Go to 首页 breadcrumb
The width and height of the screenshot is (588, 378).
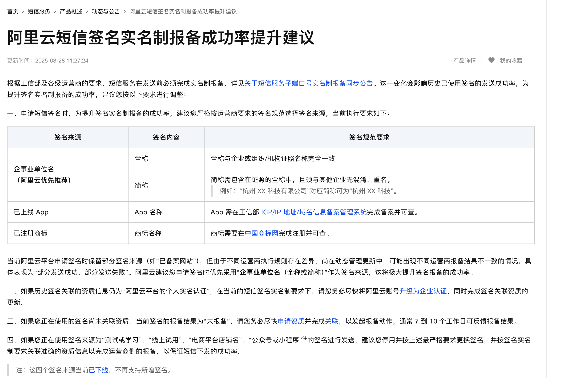12,12
